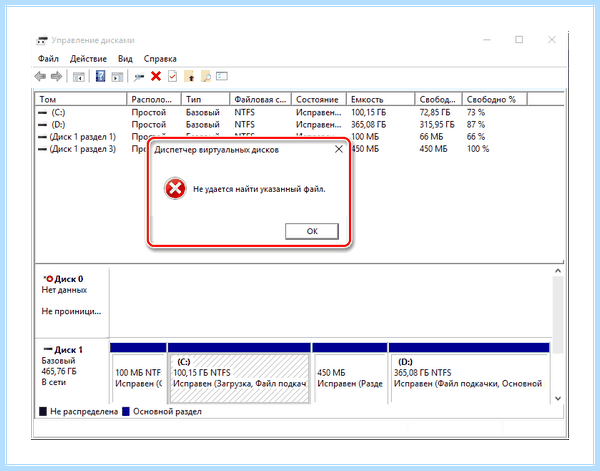Click the checkmark properties page icon
This screenshot has width=600, height=471.
(173, 76)
